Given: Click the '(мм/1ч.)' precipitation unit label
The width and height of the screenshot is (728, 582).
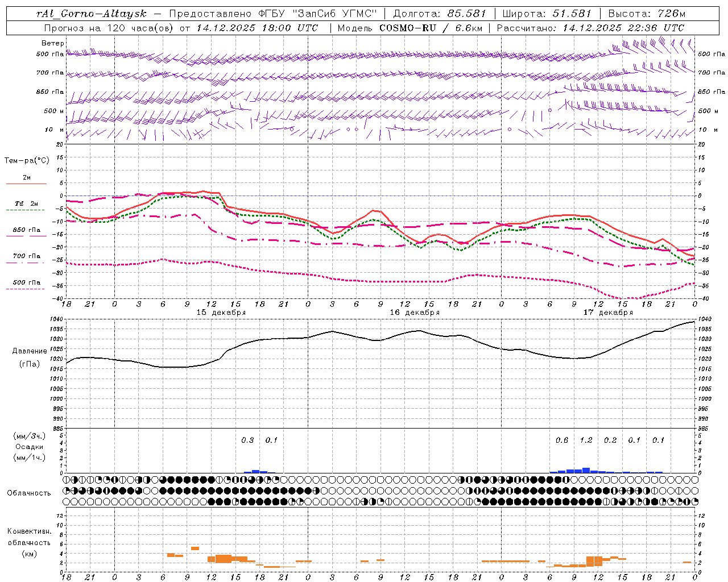Looking at the screenshot, I should click(x=29, y=458).
